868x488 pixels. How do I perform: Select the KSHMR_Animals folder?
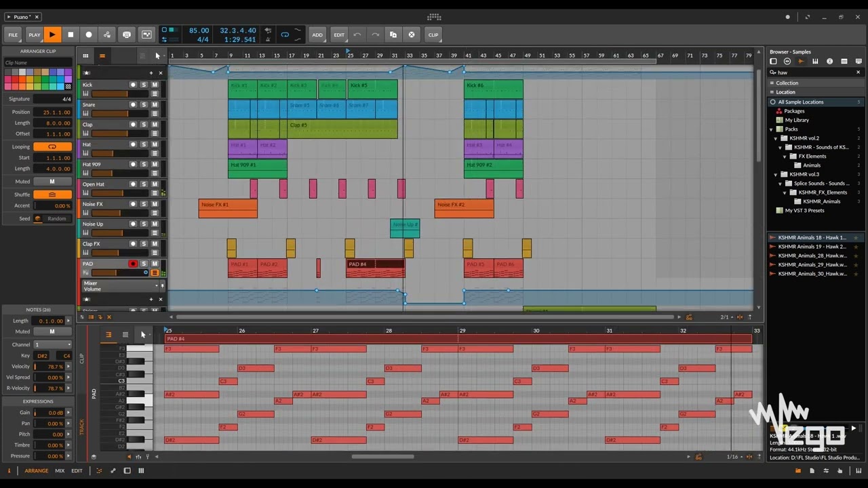coord(821,201)
